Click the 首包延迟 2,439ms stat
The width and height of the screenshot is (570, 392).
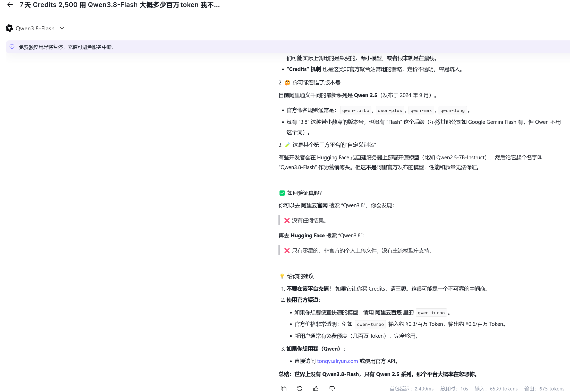(412, 389)
